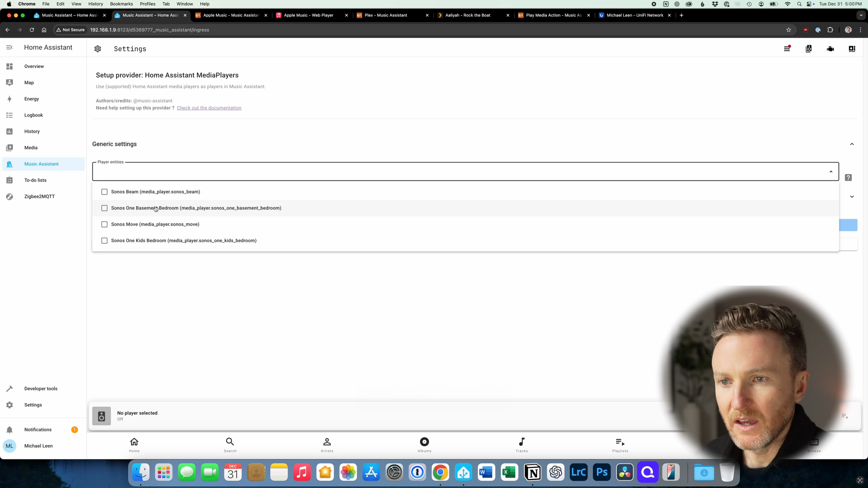Check the Sonos Beam checkbox
868x488 pixels.
(x=105, y=192)
